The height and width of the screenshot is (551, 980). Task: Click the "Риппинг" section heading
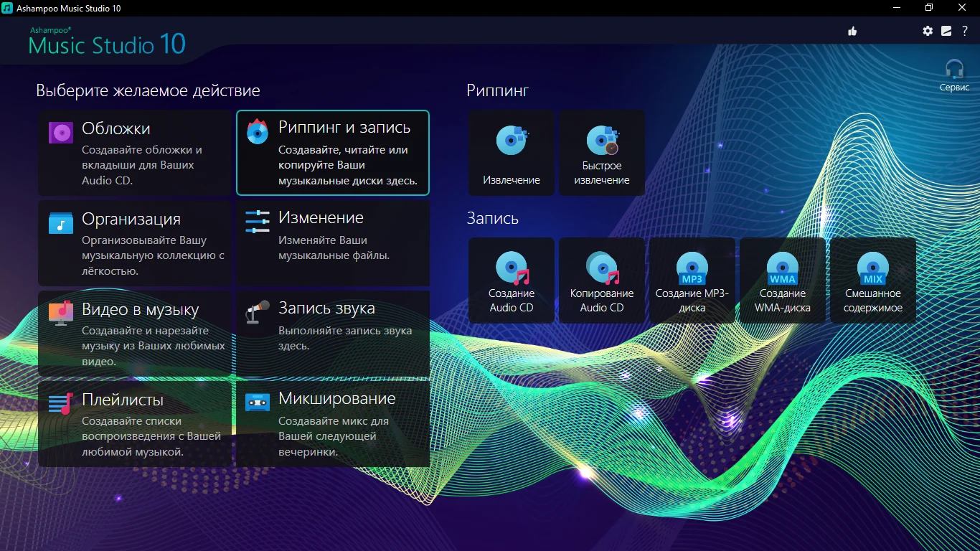(497, 91)
